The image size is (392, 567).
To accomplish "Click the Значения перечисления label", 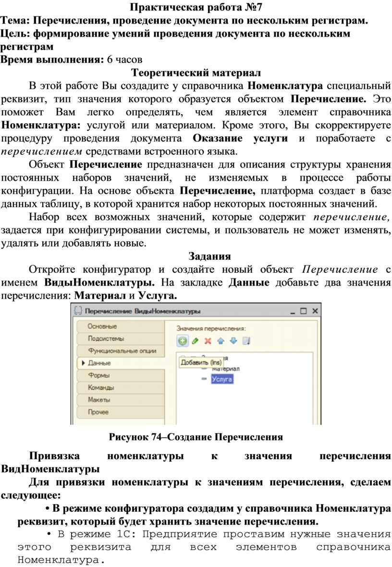I will [x=211, y=328].
